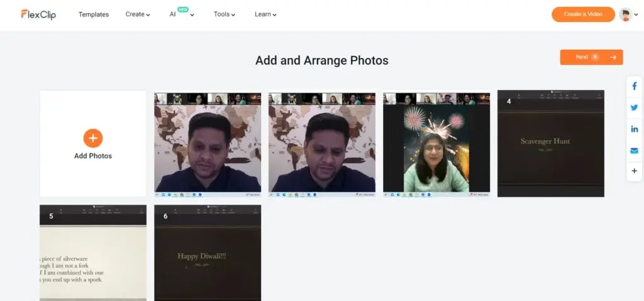Share via the Twitter icon
Viewport: 644px width, 301px height.
634,108
